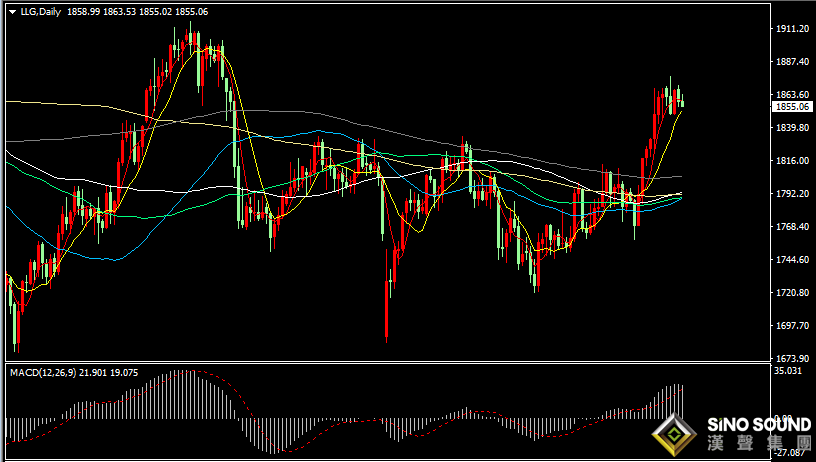
Task: Click the 1673.90 price axis label
Action: click(793, 358)
